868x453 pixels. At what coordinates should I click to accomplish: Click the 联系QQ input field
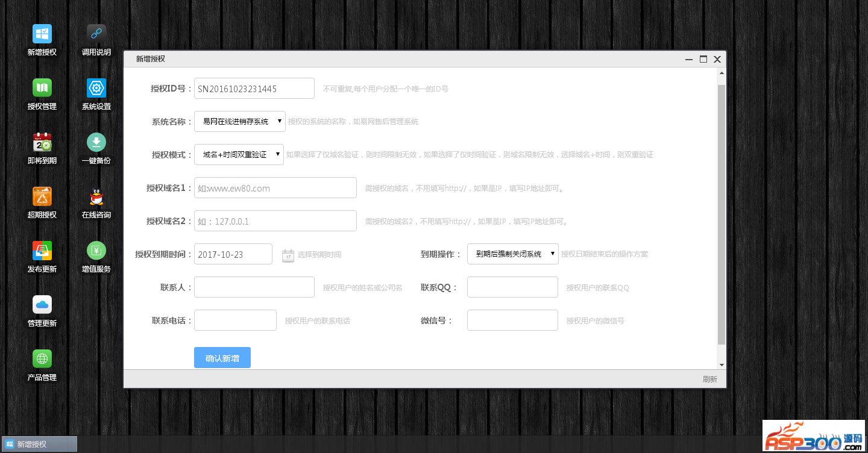[x=512, y=287]
